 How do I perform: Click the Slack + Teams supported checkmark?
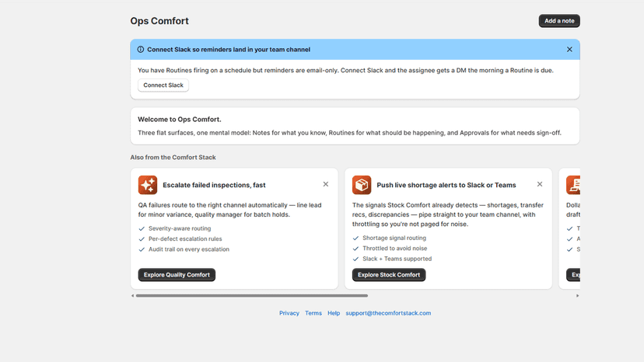click(355, 259)
